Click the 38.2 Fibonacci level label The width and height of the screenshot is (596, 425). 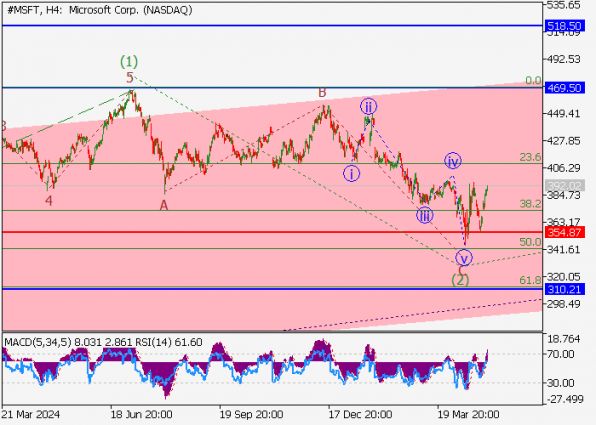[x=530, y=204]
